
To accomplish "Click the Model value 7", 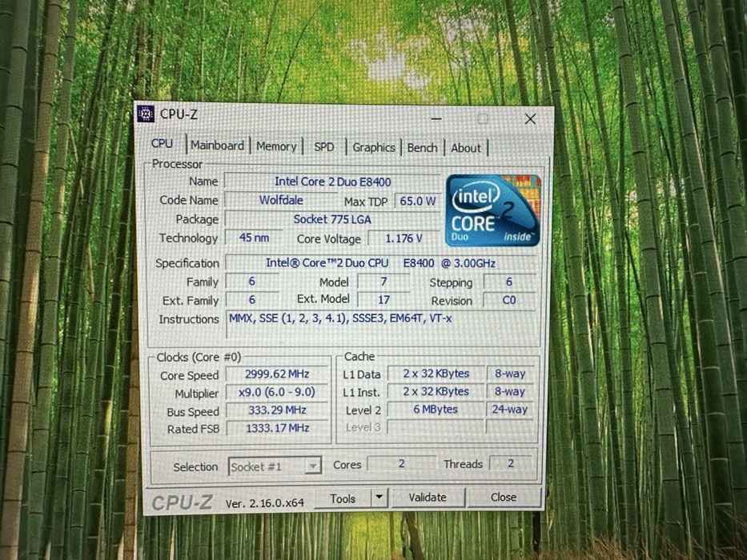I will [384, 282].
